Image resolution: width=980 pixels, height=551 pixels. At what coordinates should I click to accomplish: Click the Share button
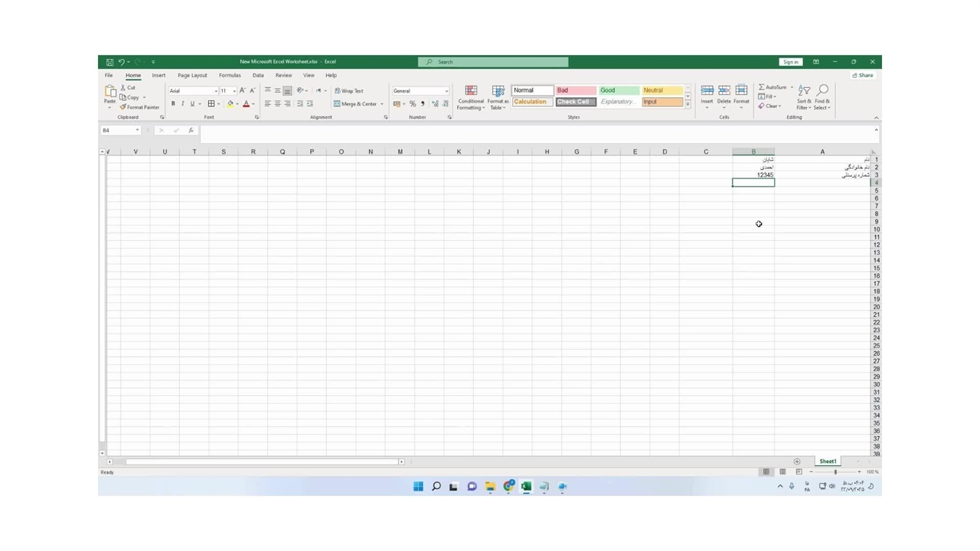(x=863, y=76)
